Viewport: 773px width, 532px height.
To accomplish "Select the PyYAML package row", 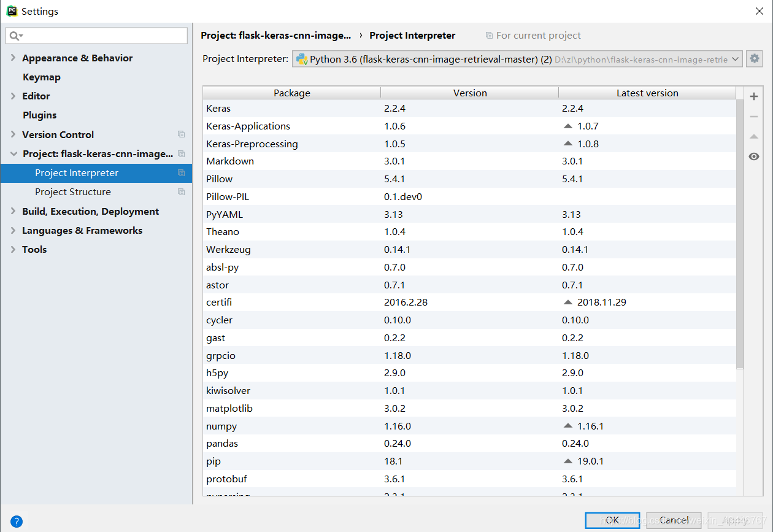I will coord(470,214).
